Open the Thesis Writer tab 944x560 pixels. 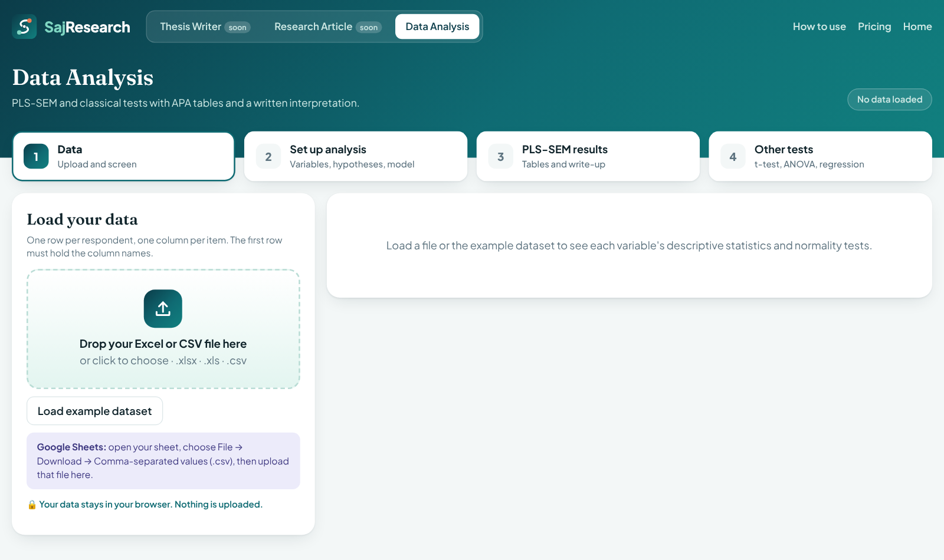[205, 27]
